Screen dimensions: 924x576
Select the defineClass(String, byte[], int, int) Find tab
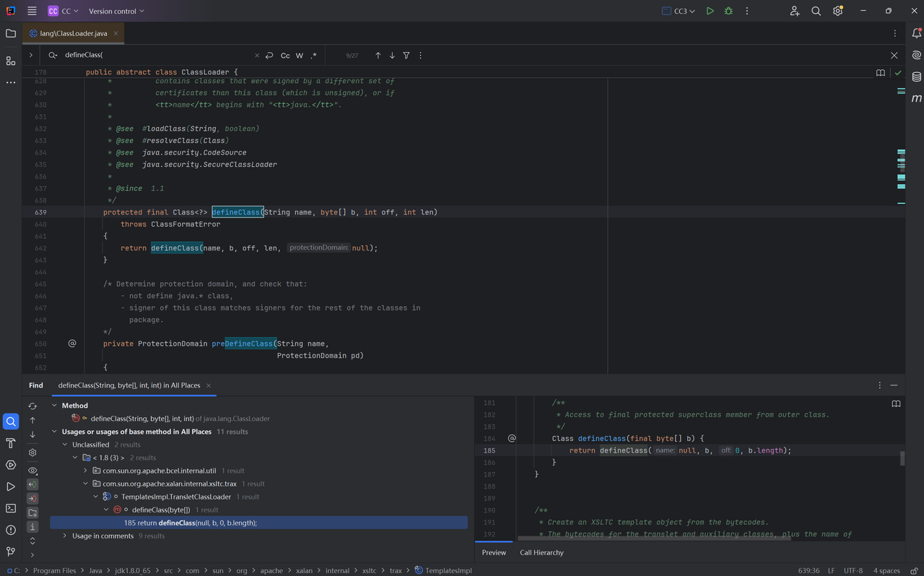pyautogui.click(x=129, y=385)
